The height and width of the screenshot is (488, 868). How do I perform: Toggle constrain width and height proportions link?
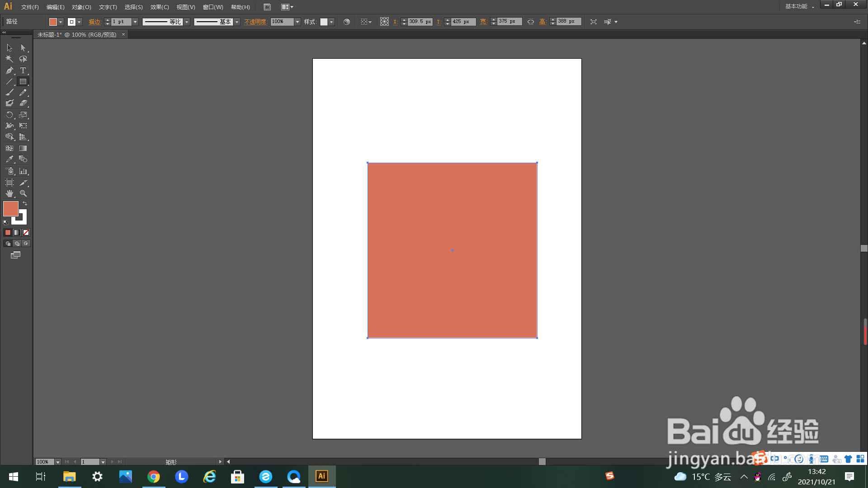pyautogui.click(x=531, y=22)
